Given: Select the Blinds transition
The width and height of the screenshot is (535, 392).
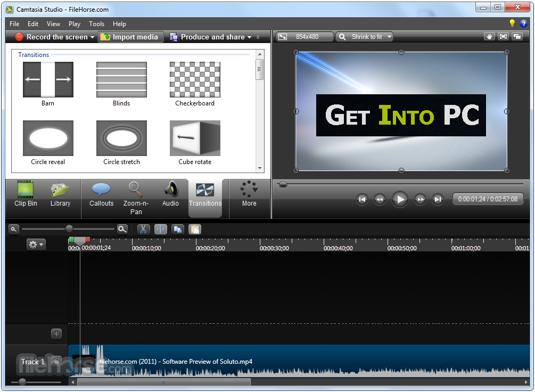Looking at the screenshot, I should pos(121,84).
